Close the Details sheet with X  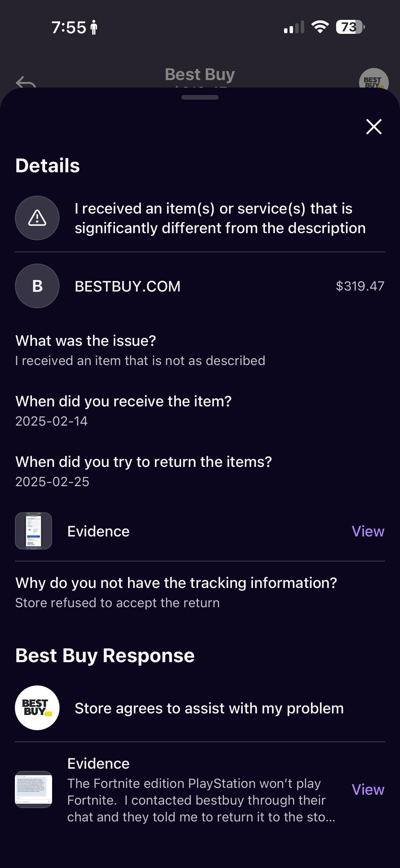coord(374,127)
